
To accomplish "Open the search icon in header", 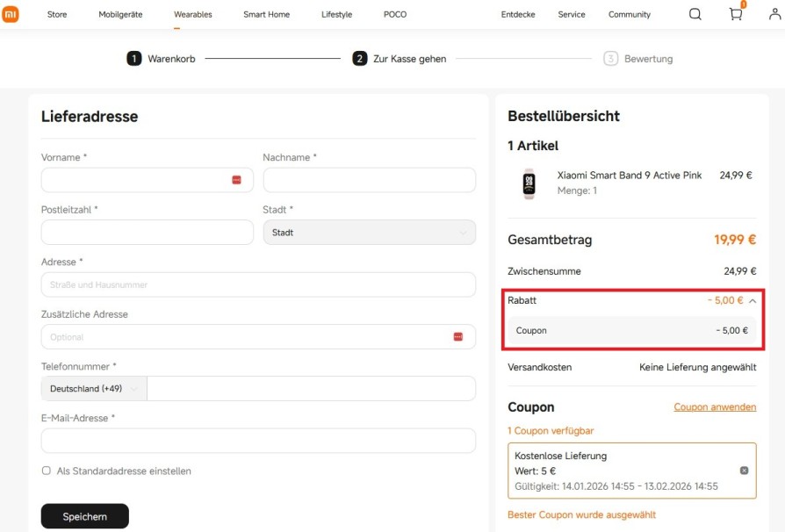I will point(695,14).
